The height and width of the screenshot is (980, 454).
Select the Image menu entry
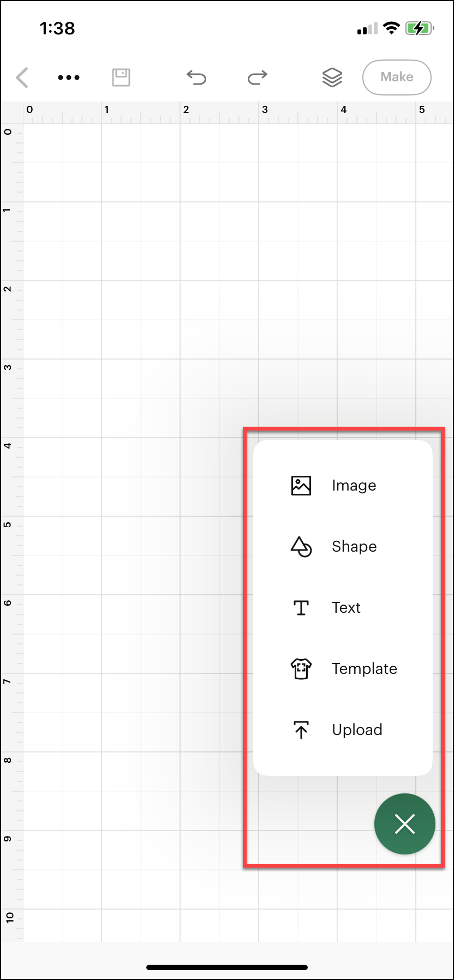(x=354, y=485)
